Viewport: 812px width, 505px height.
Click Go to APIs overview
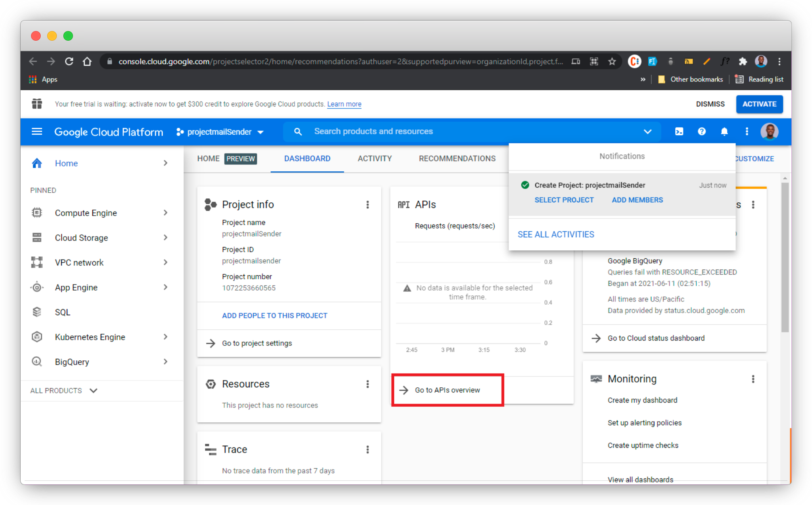(x=447, y=390)
